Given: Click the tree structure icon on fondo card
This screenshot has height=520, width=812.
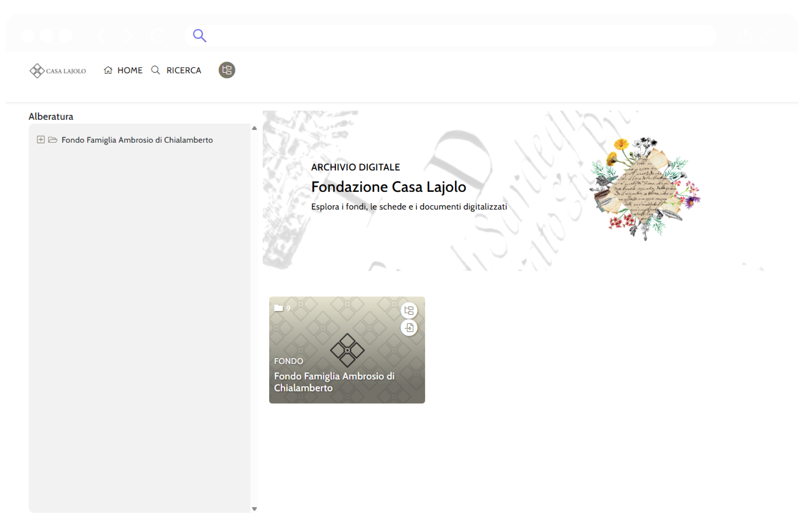Looking at the screenshot, I should coord(409,310).
